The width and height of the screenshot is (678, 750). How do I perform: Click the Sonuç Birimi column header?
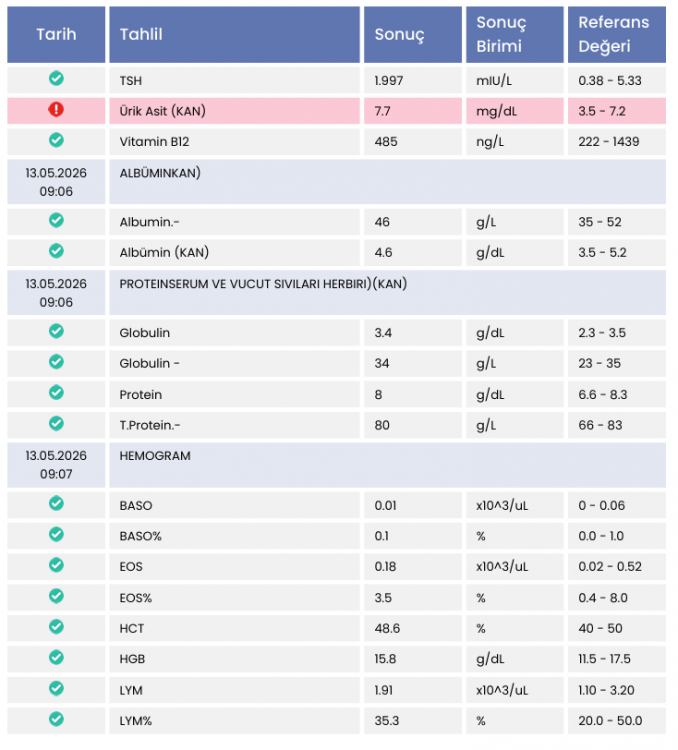(x=515, y=34)
